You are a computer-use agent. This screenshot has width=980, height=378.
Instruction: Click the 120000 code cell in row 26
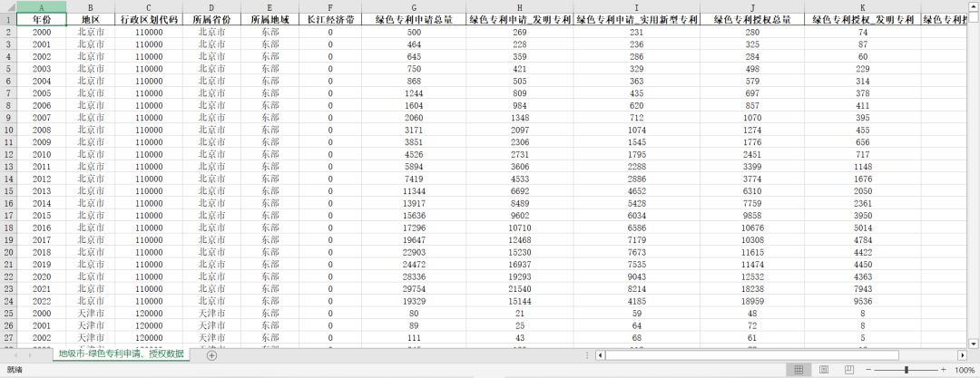click(149, 325)
